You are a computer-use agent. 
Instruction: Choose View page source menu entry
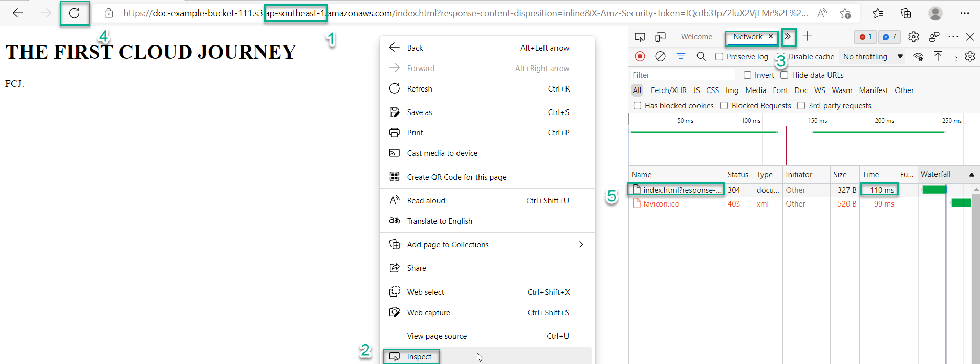[437, 336]
